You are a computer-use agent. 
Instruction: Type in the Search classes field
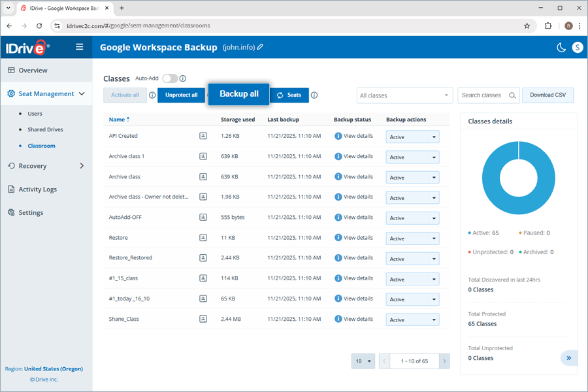coord(483,95)
